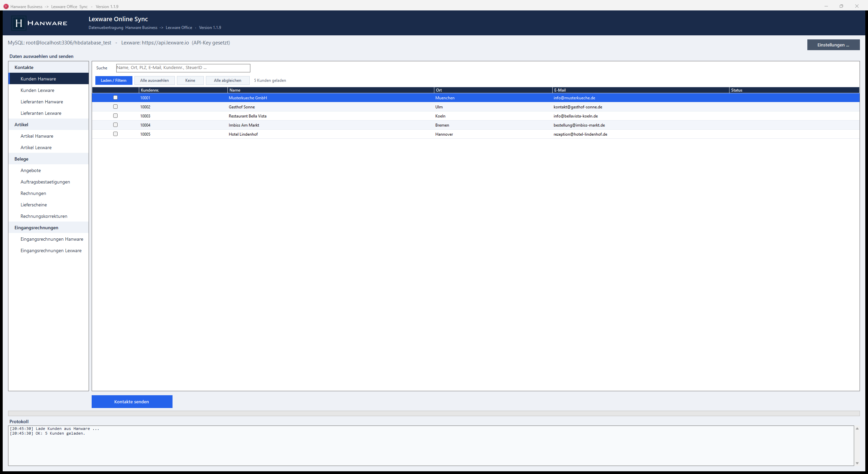Click Laden / Filtern button

[114, 80]
